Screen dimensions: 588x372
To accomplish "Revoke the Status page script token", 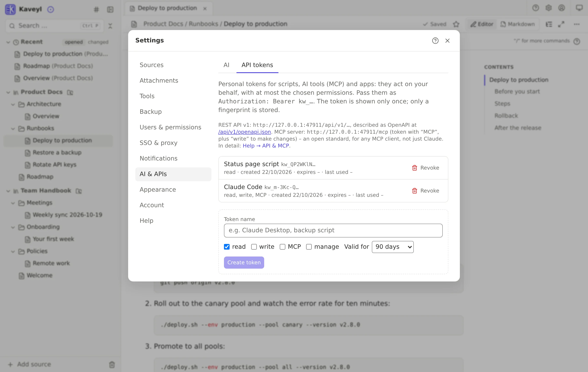I will (x=425, y=168).
